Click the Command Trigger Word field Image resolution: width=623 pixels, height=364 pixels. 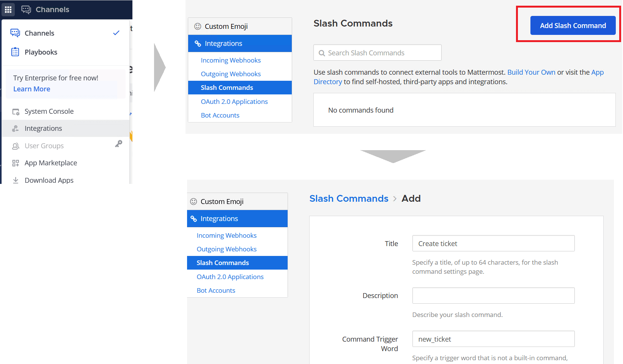(493, 339)
